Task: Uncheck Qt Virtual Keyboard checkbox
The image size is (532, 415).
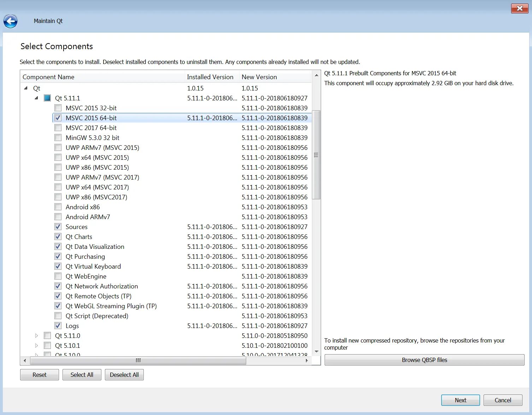Action: pyautogui.click(x=58, y=266)
